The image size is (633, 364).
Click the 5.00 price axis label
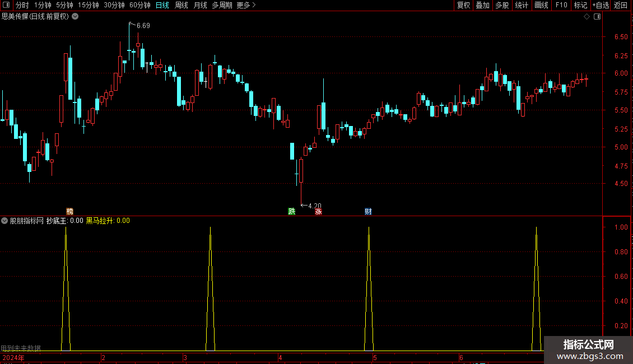[621, 147]
